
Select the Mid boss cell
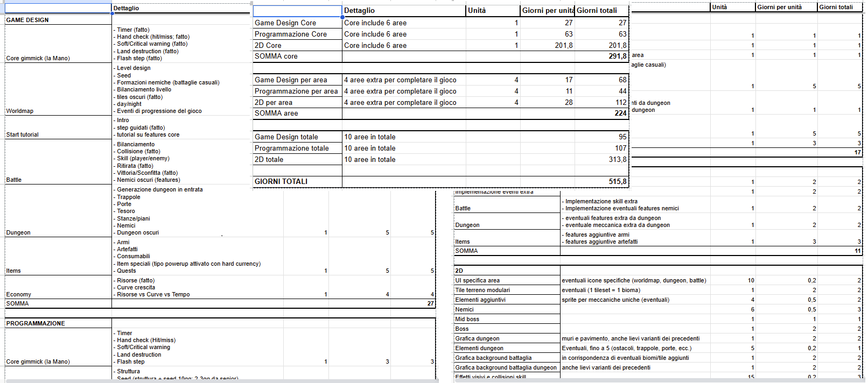click(507, 319)
